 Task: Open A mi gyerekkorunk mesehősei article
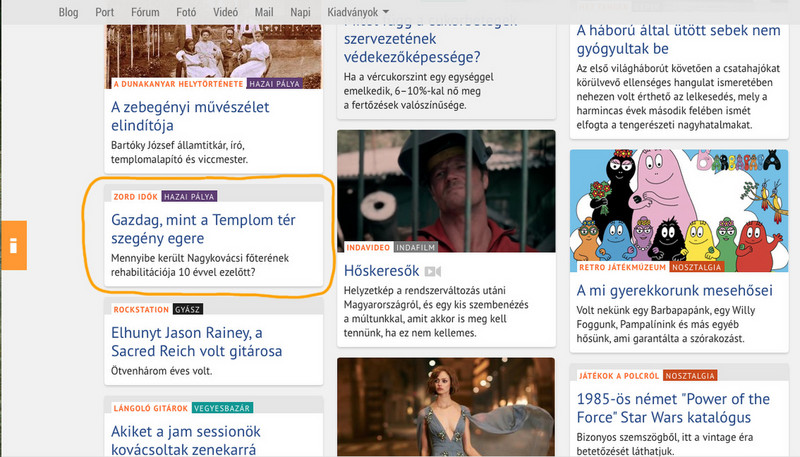tap(674, 291)
